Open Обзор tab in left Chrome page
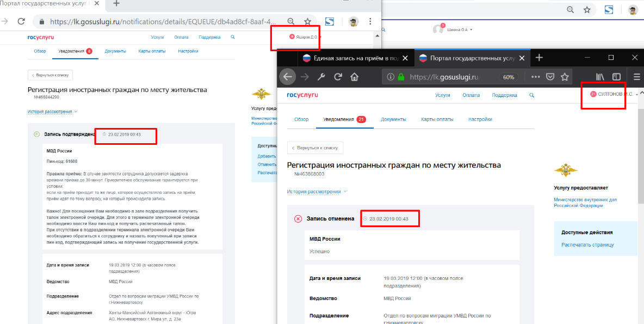This screenshot has width=644, height=324. pos(40,51)
